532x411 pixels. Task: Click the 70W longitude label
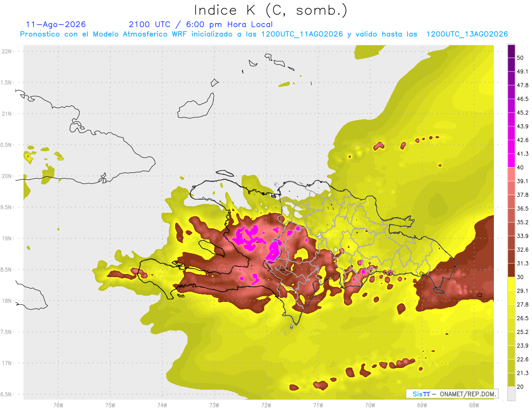pos(370,405)
